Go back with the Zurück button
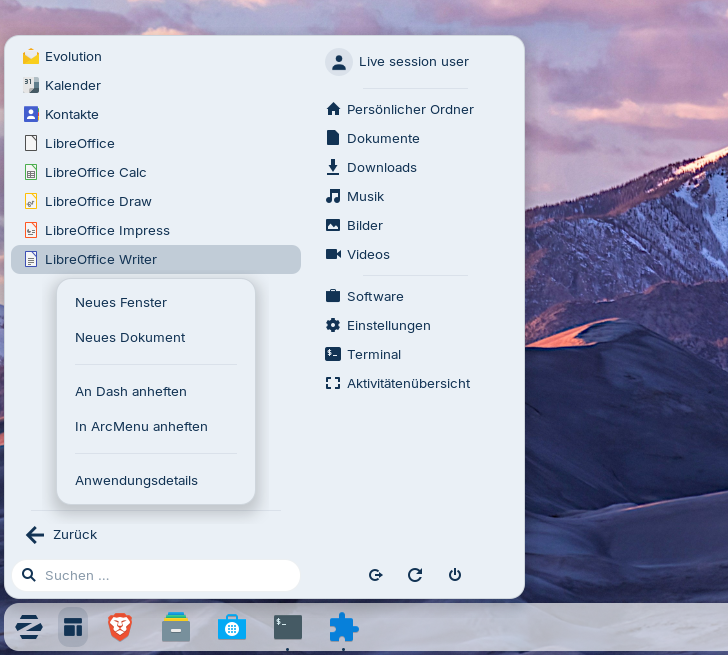Viewport: 728px width, 655px height. pos(62,535)
